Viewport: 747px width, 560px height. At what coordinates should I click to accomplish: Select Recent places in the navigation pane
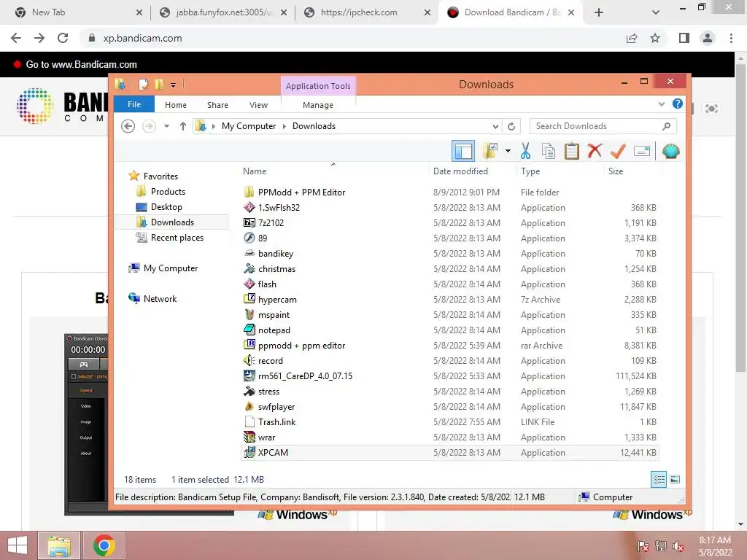169,238
